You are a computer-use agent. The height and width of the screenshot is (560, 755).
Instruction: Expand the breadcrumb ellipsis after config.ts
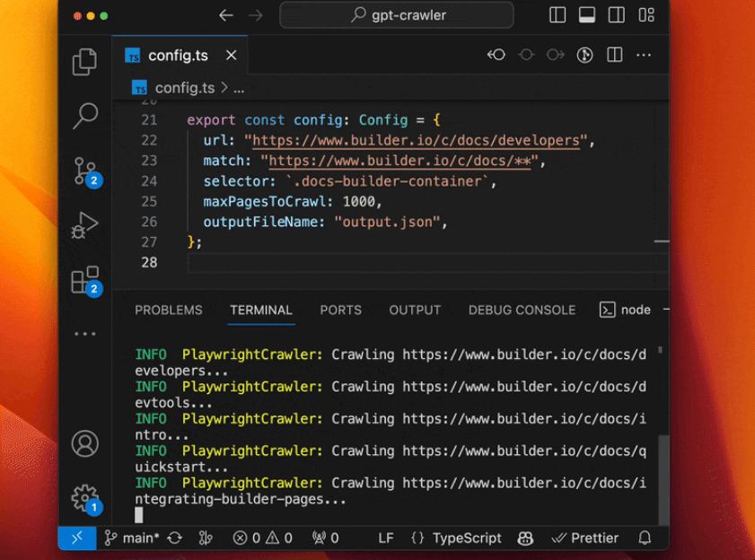click(x=239, y=89)
